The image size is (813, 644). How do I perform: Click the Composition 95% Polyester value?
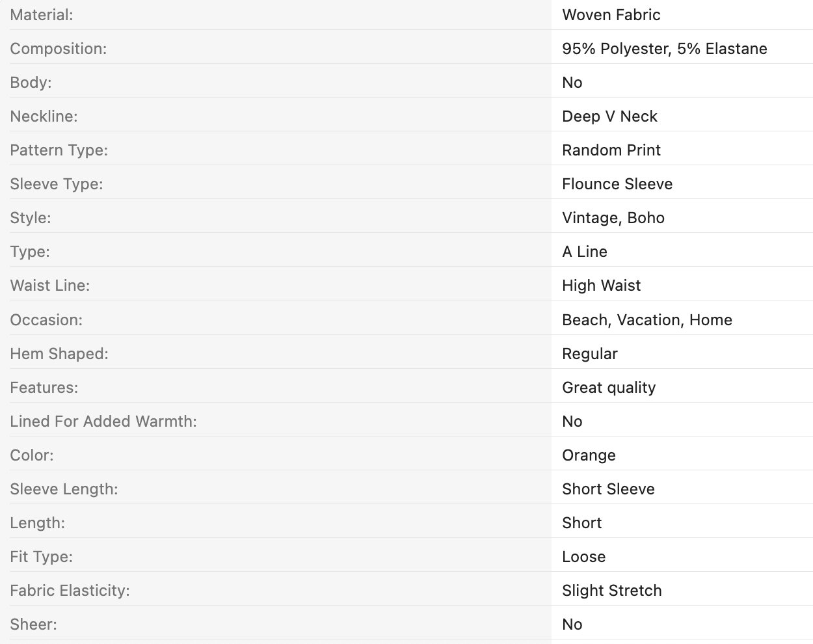[x=665, y=49]
